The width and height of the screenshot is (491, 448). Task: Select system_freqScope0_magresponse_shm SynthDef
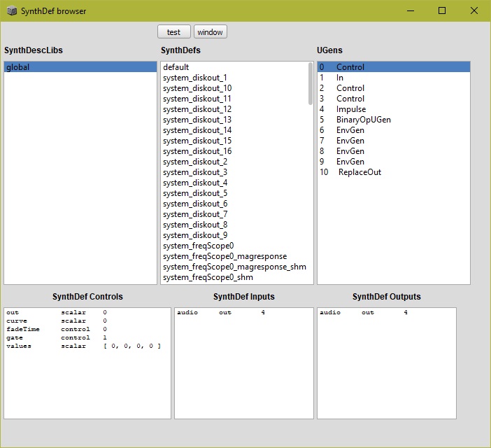pyautogui.click(x=234, y=267)
